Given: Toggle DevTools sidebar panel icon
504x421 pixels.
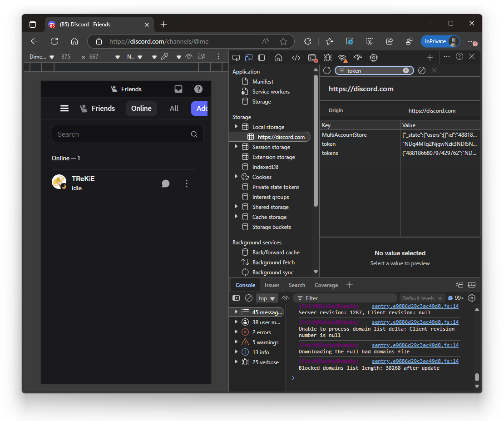Looking at the screenshot, I should pos(262,58).
